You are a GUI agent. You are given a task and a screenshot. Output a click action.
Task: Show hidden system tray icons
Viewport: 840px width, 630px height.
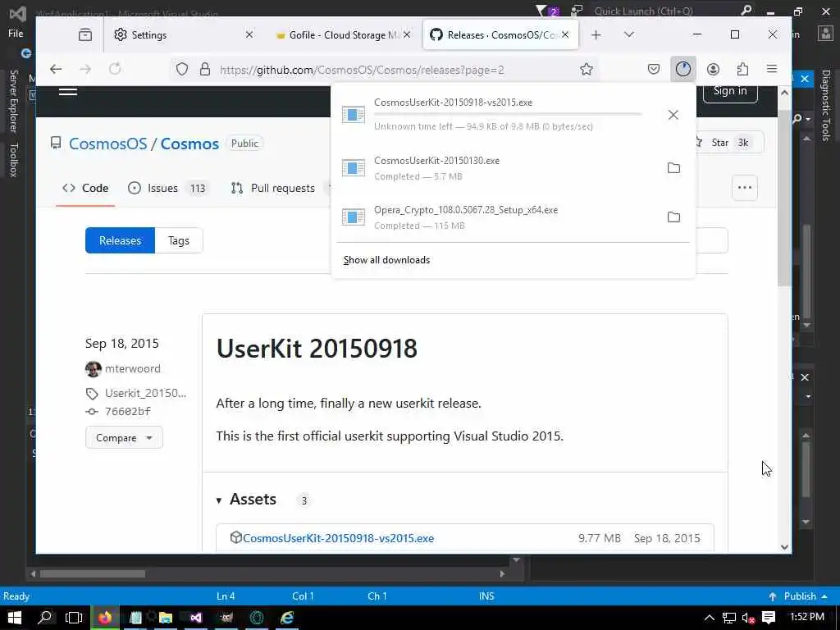710,618
